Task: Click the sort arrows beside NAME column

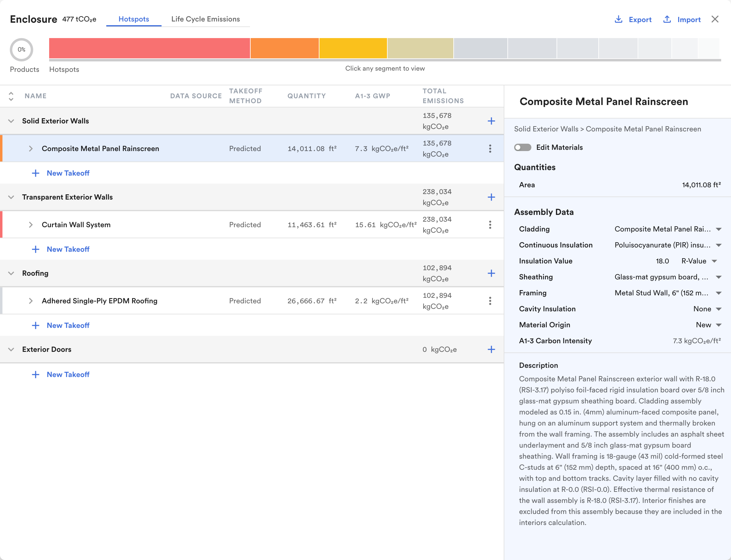Action: (x=11, y=96)
